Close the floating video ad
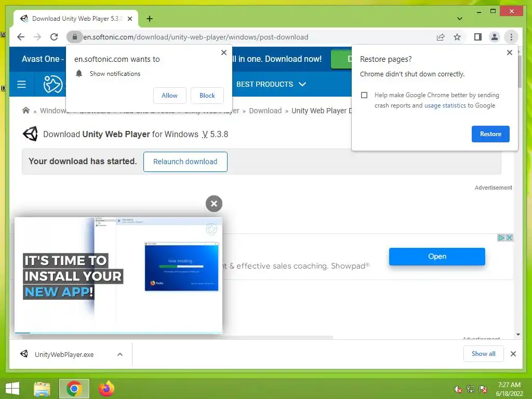This screenshot has height=399, width=532. tap(214, 204)
